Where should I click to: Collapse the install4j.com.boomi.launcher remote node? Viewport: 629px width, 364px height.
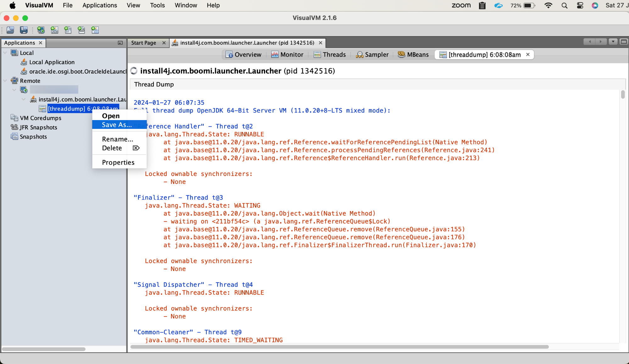(23, 99)
